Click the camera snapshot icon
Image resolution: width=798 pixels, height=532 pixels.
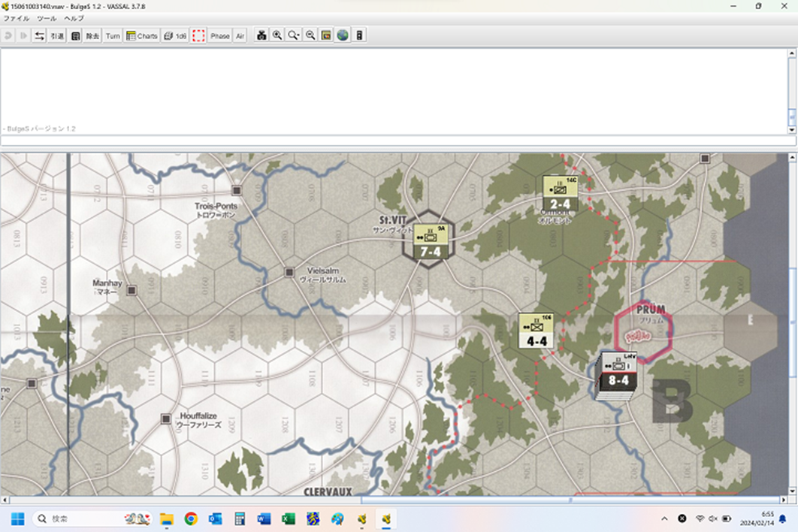coord(261,35)
